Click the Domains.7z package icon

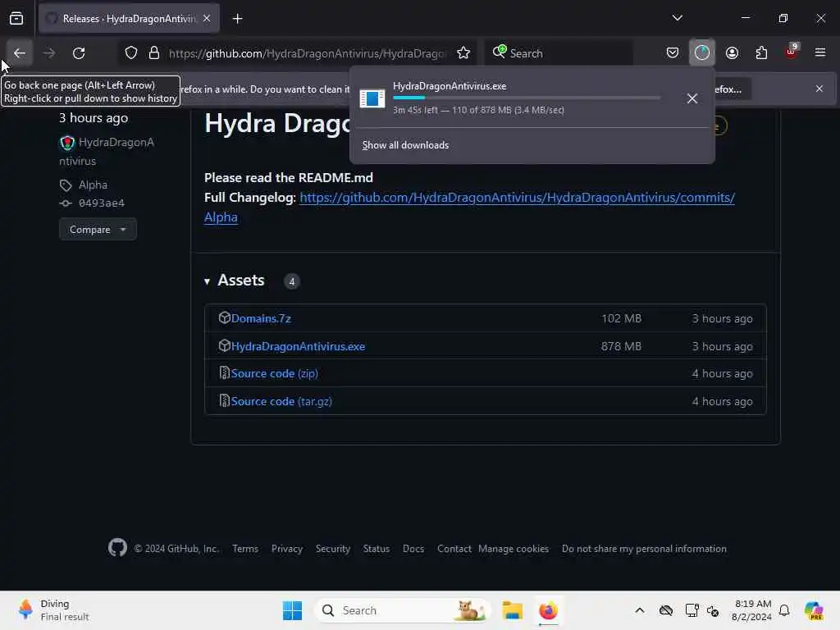point(225,317)
